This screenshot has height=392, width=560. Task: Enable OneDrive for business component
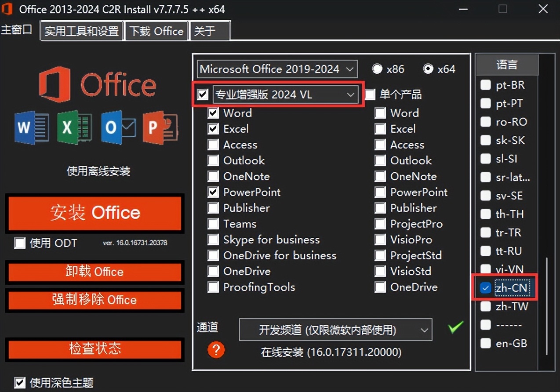213,255
